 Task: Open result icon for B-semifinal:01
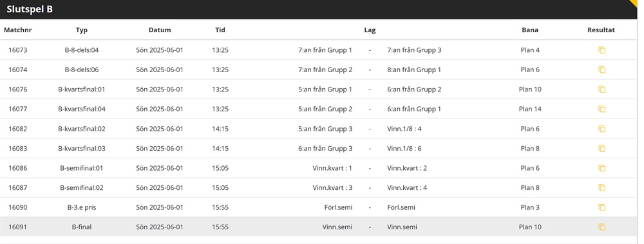(x=601, y=168)
